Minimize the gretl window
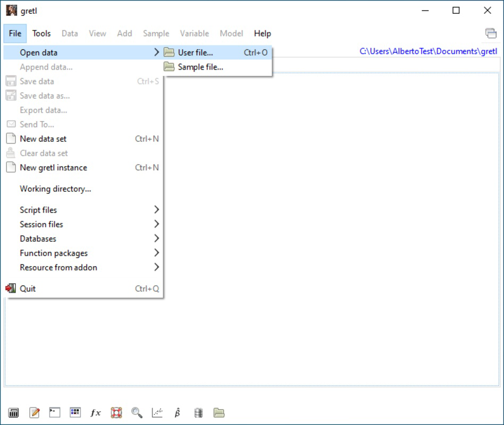The width and height of the screenshot is (504, 425). point(425,11)
